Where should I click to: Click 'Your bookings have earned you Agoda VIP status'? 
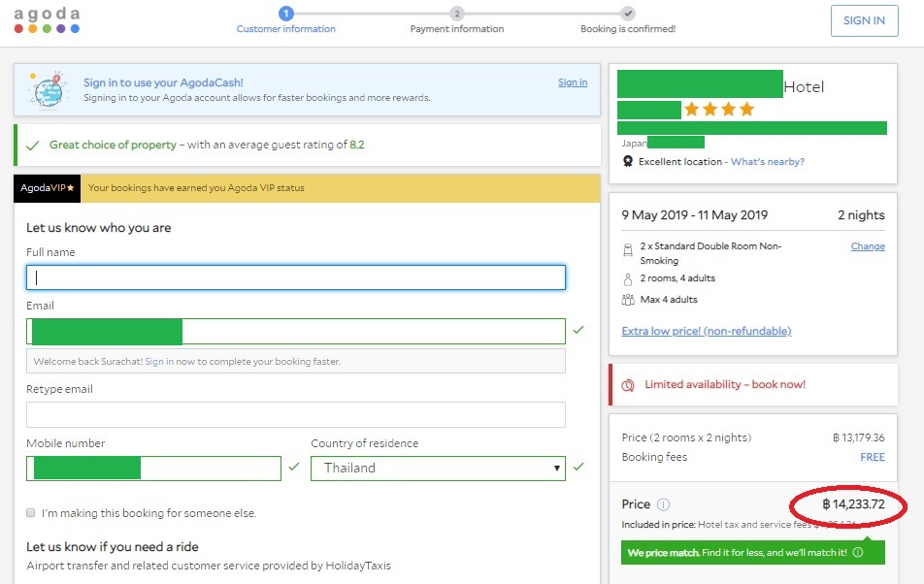pos(196,188)
